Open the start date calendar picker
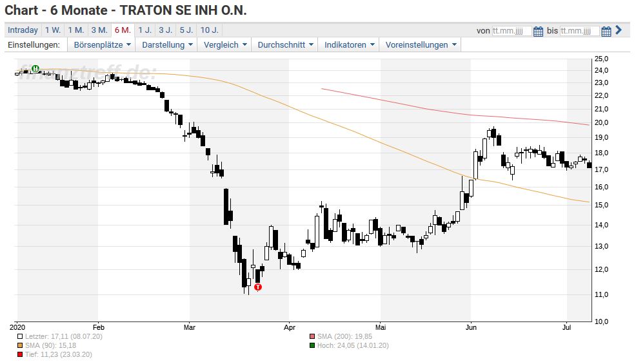This screenshot has width=636, height=364. click(538, 31)
